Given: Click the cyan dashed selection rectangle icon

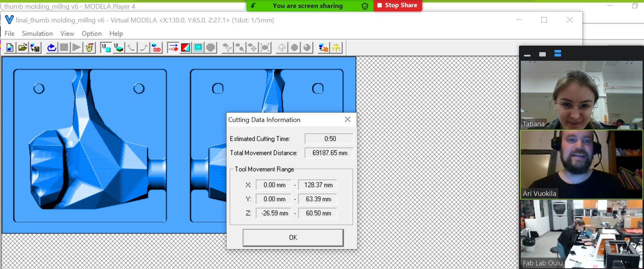Looking at the screenshot, I should click(198, 47).
